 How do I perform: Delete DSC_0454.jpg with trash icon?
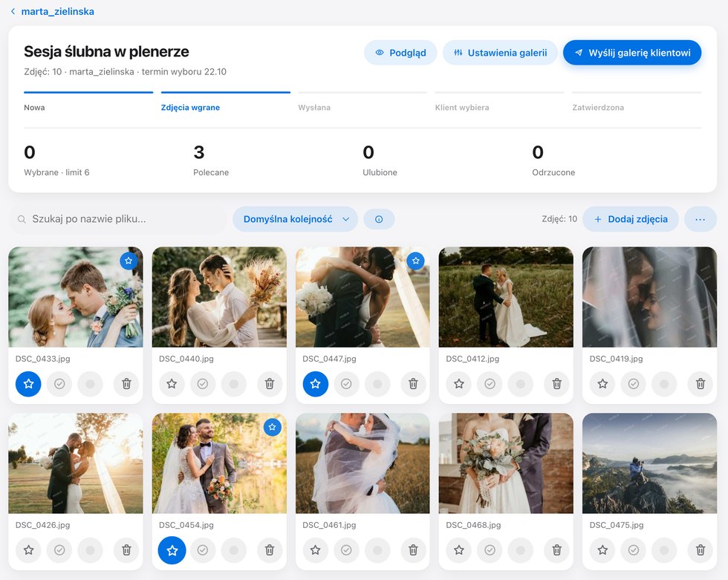tap(270, 550)
